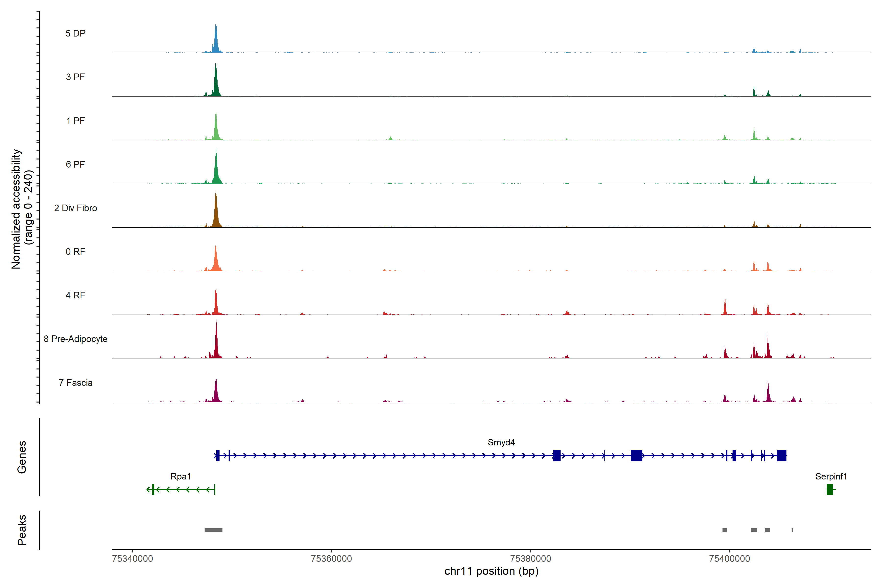Click the 75360000 axis tick label
Screen dimensions: 882x588
point(331,558)
